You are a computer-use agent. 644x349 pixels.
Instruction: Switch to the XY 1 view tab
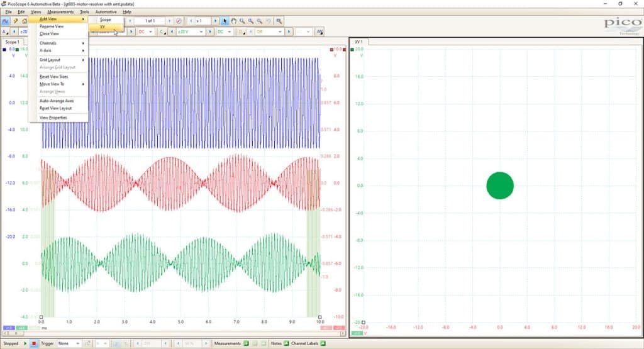[358, 42]
